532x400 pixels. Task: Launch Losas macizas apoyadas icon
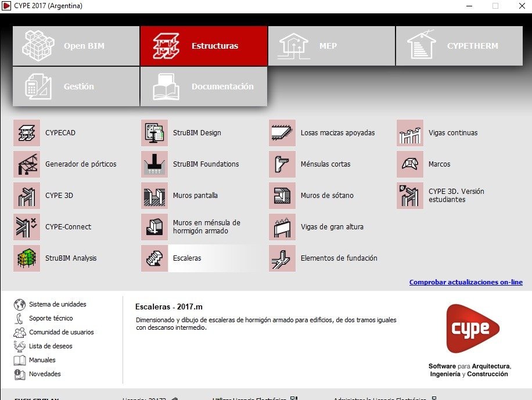pyautogui.click(x=282, y=133)
